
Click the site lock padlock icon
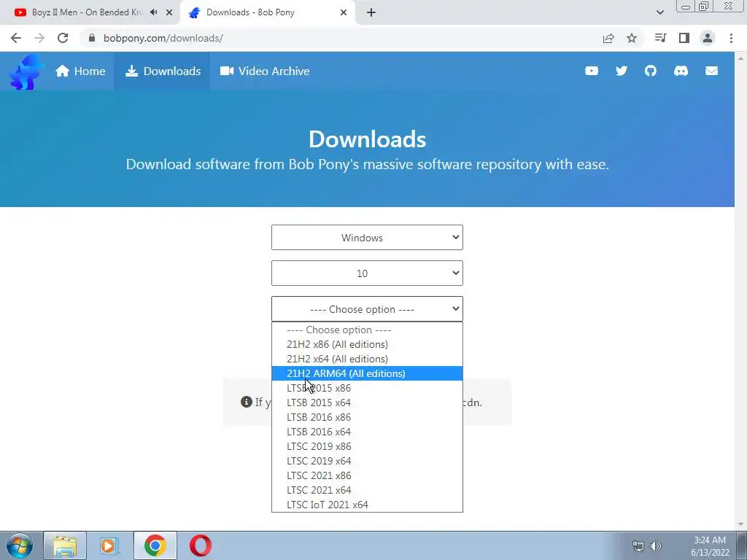click(92, 38)
